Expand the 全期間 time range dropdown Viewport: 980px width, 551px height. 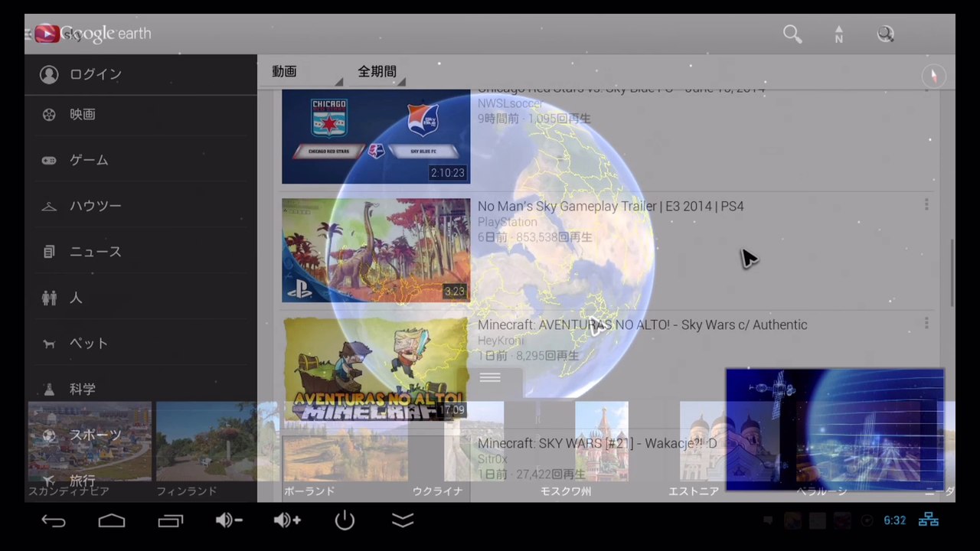381,71
